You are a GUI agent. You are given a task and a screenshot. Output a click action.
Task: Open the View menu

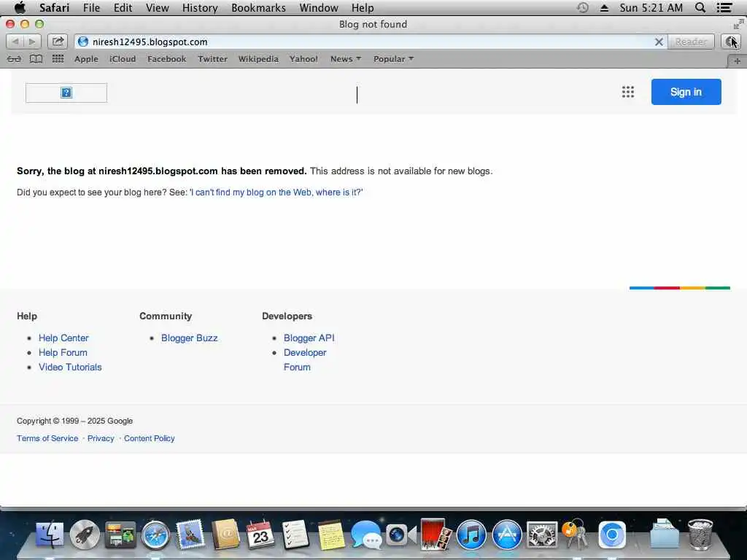click(x=158, y=7)
